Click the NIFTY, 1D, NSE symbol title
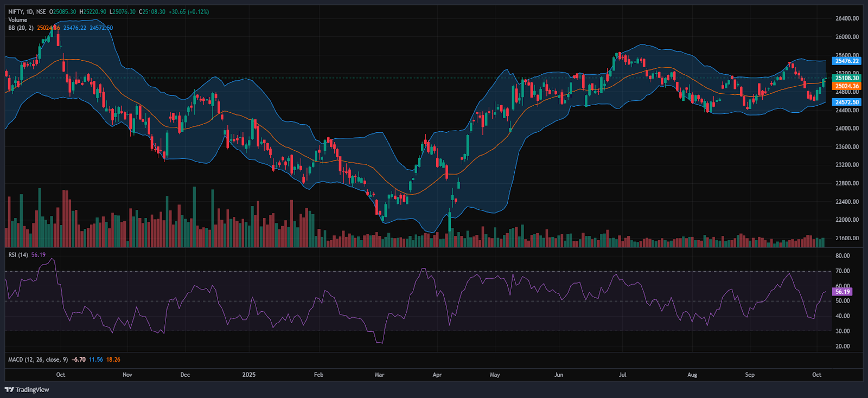Viewport: 868px width, 398px height. tap(27, 11)
